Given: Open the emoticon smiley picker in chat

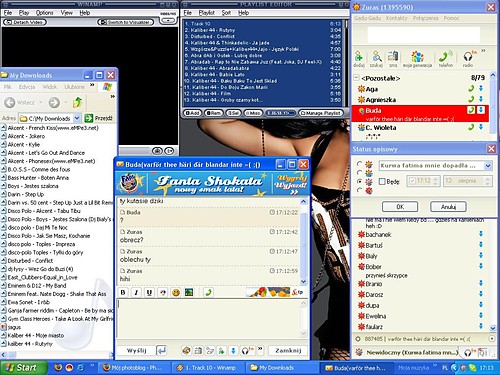Looking at the screenshot, I should point(176,293).
